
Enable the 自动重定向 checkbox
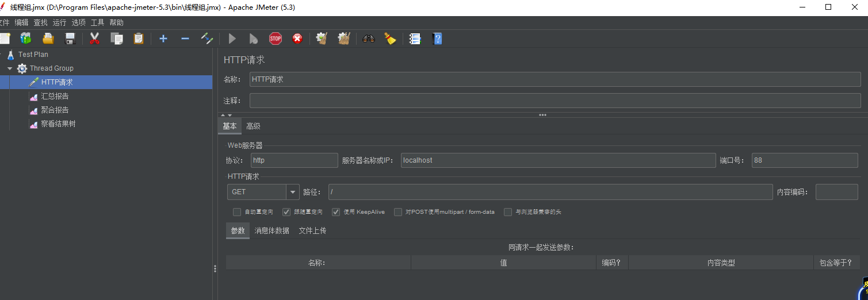pyautogui.click(x=237, y=212)
